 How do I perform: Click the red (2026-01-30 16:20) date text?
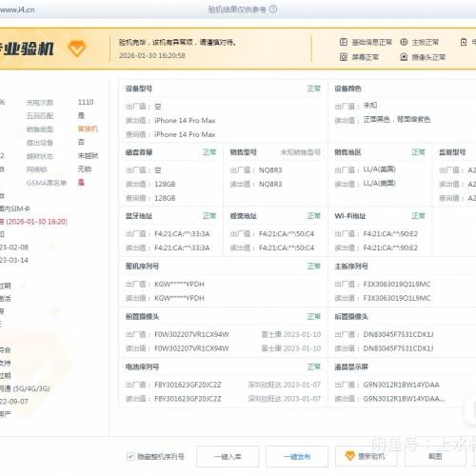(x=37, y=222)
